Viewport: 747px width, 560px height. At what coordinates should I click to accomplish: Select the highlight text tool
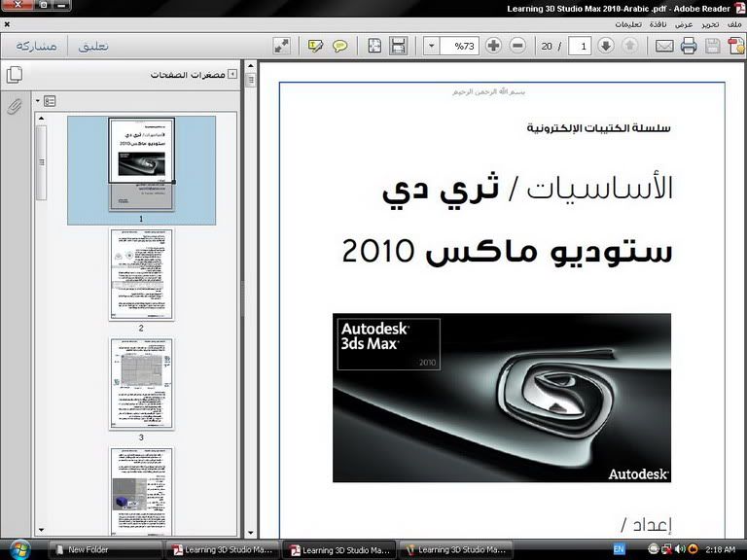(315, 47)
